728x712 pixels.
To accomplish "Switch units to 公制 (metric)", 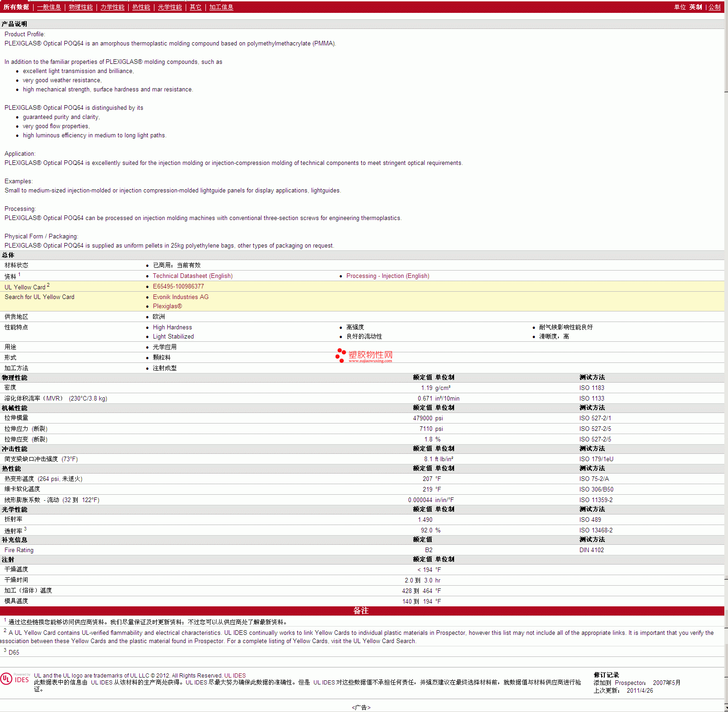I will tap(715, 7).
